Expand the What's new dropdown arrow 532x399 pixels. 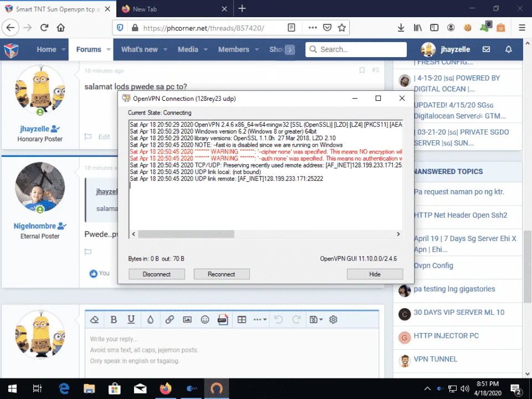click(x=165, y=49)
